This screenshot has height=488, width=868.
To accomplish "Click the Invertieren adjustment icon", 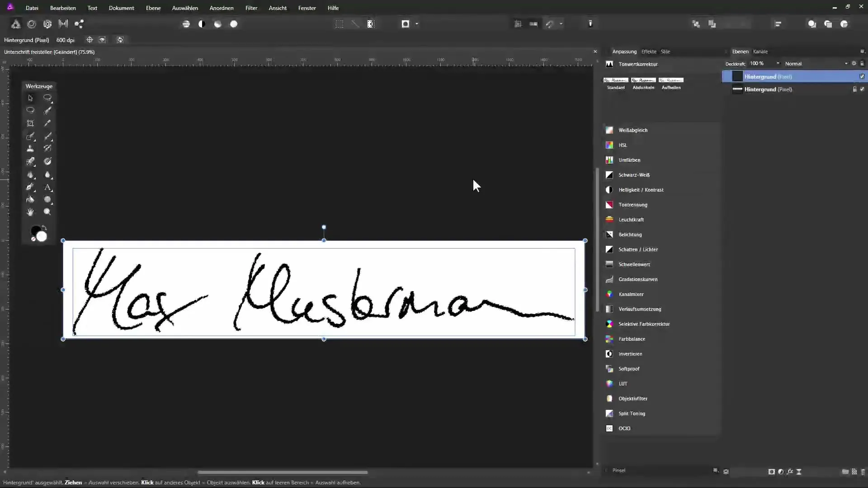I will pos(609,354).
